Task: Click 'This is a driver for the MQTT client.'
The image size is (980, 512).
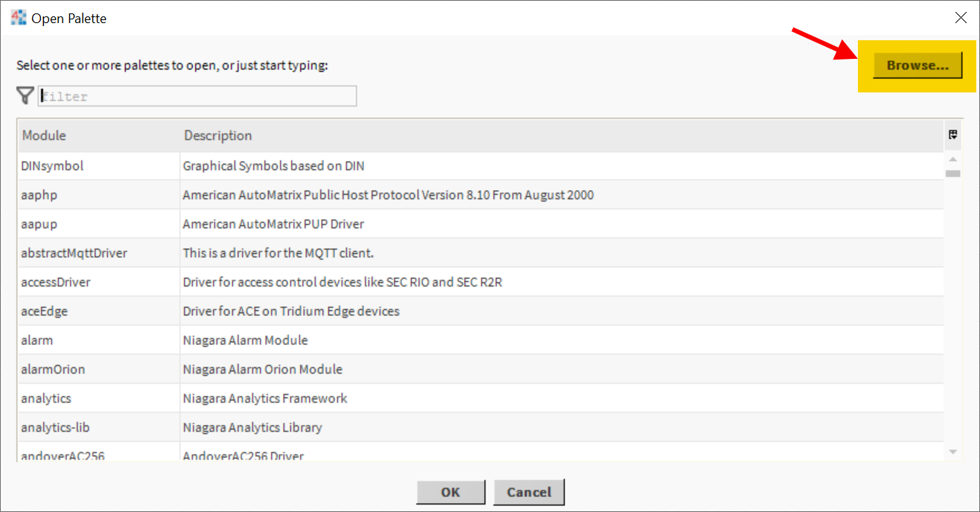Action: coord(279,253)
